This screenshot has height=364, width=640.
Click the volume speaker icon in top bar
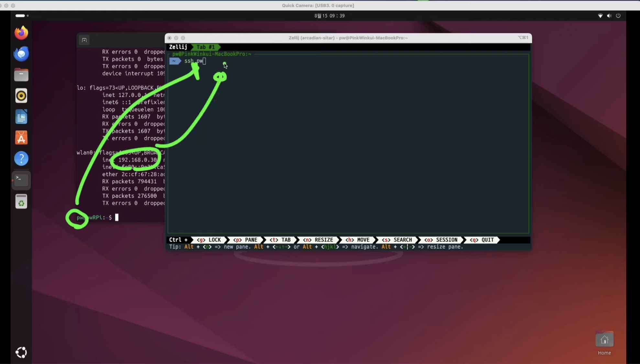(609, 16)
